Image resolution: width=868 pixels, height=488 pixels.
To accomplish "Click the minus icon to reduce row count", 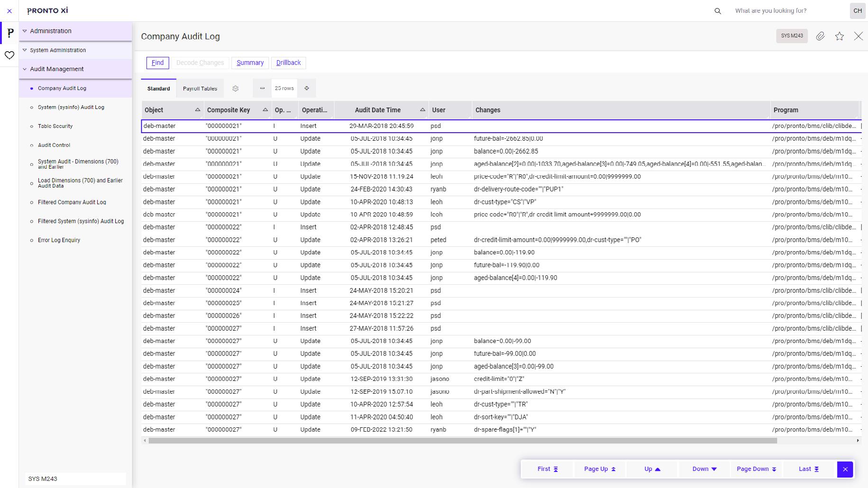I will click(x=262, y=88).
